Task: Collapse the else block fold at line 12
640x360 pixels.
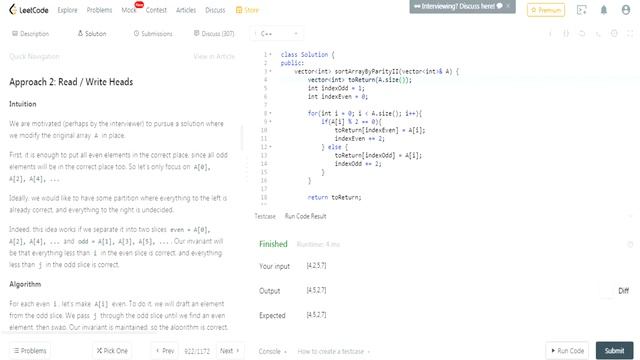Action: coord(270,147)
